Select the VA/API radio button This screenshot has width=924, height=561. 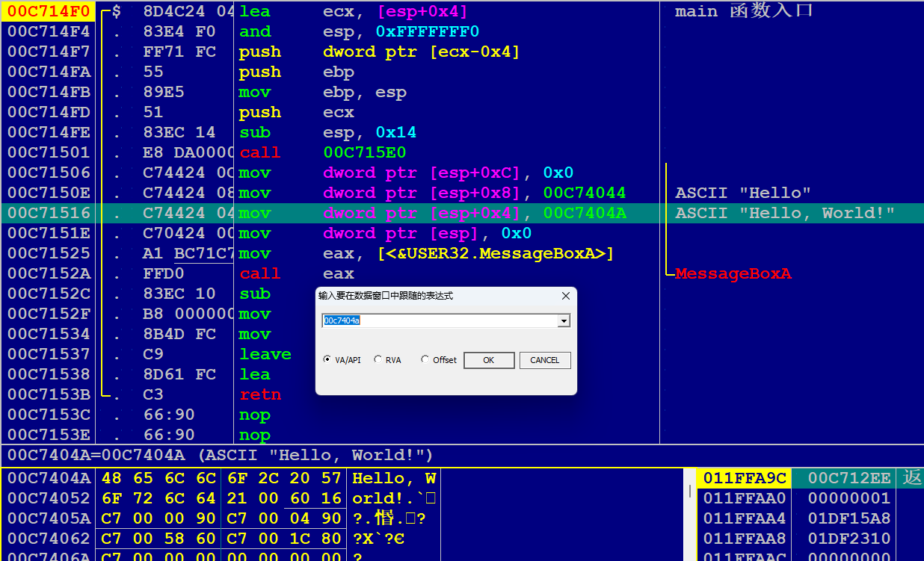coord(327,360)
